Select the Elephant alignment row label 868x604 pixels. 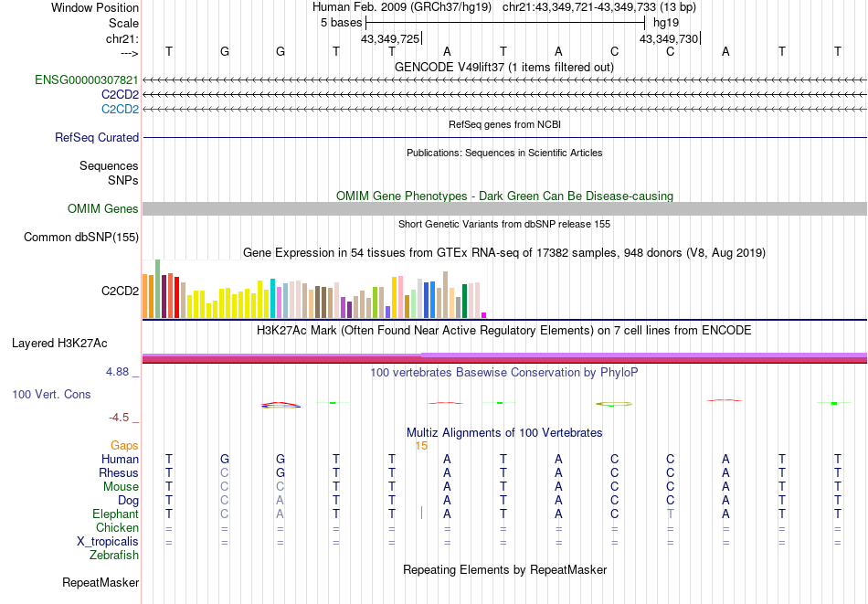(x=116, y=514)
